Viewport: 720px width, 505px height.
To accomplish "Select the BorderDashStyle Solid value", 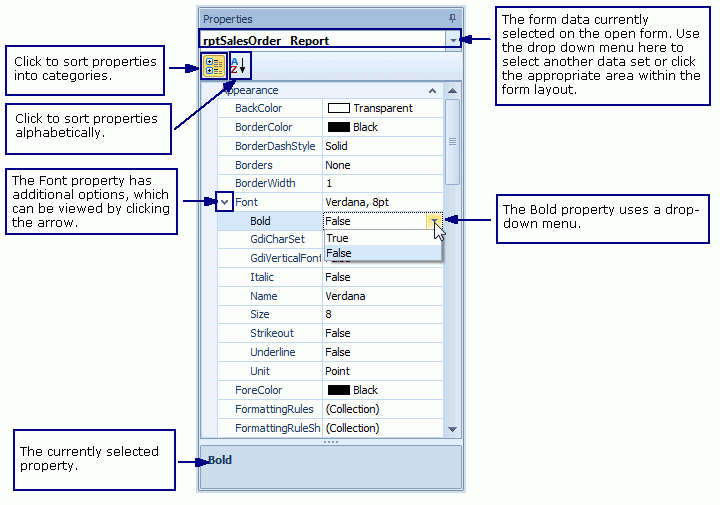I will 337,146.
